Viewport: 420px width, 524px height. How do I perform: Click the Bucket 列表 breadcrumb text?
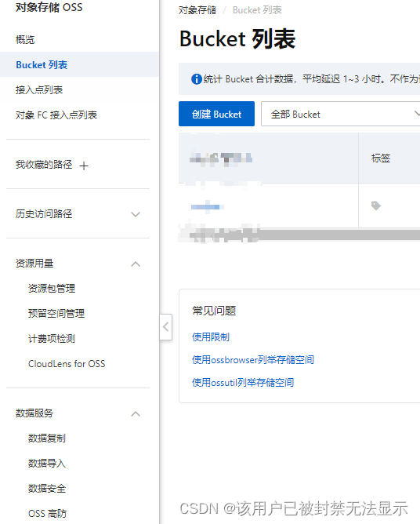tap(257, 10)
